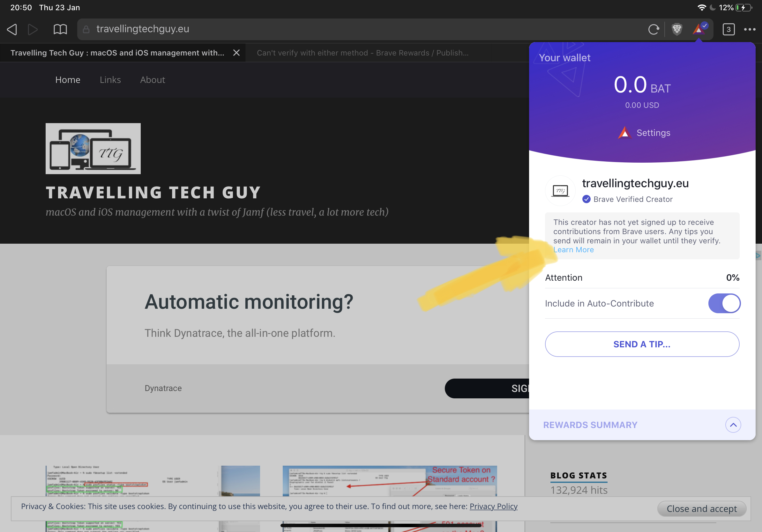Open the tab switcher showing 3 tabs
Screen dimensions: 762x532
pos(728,30)
